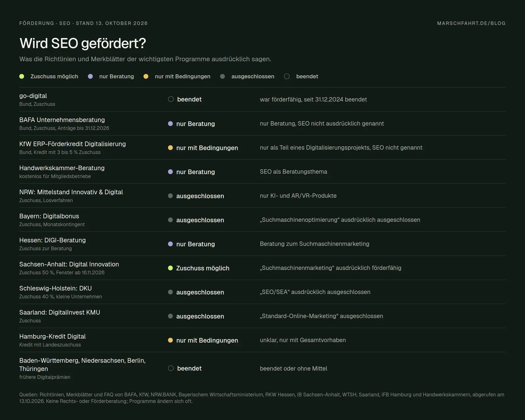The image size is (525, 420).
Task: Click Handwerkskammer-Beratung program name
Action: click(x=62, y=168)
